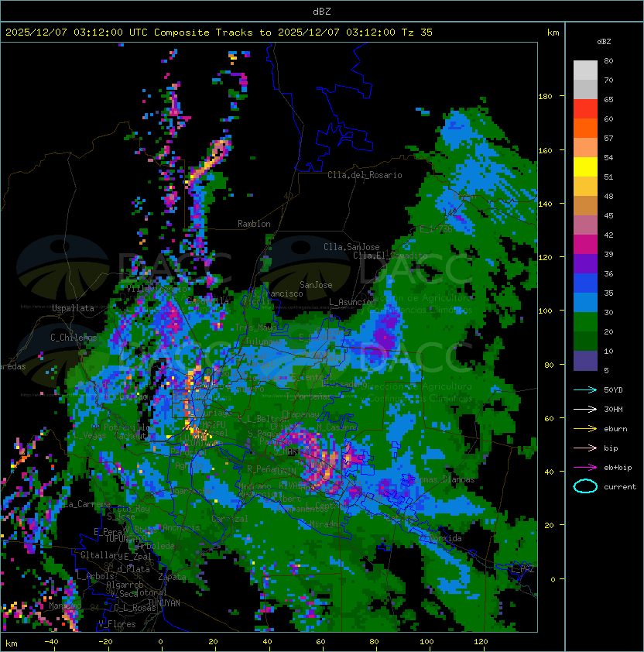This screenshot has height=652, width=644.
Task: Click the 'TUNUYAN' map label
Action: pos(164,603)
